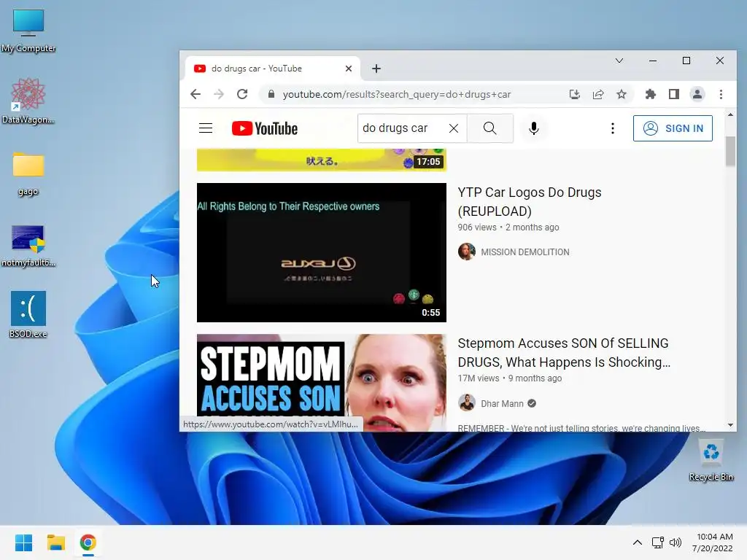Click the 'REMEMBER - We're not just telling stories' description

581,428
